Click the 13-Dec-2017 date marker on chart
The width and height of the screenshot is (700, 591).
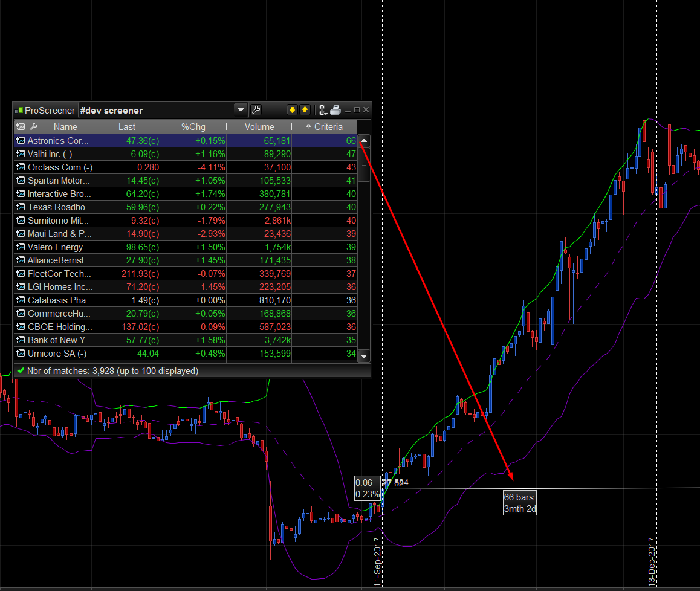tap(652, 561)
